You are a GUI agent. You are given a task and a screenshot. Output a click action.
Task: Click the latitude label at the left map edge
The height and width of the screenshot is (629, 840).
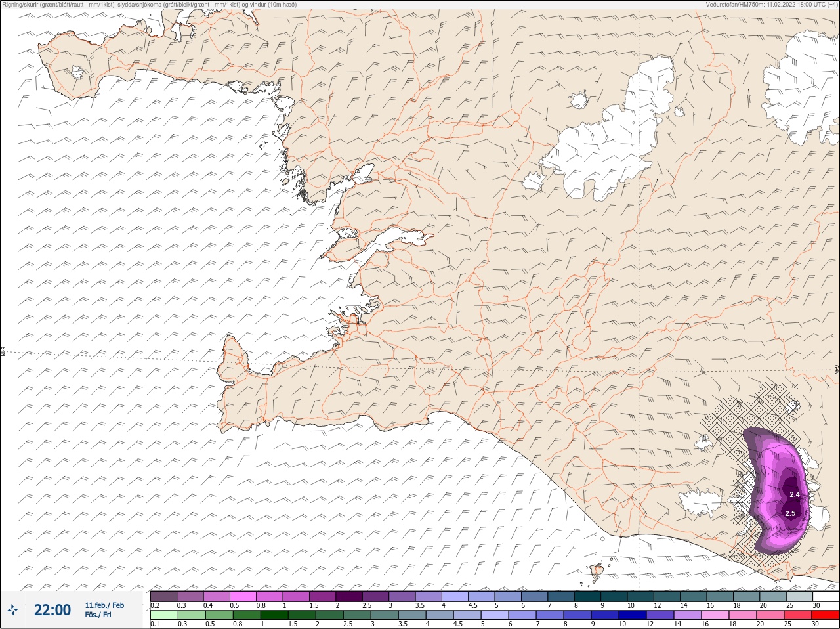click(x=3, y=353)
